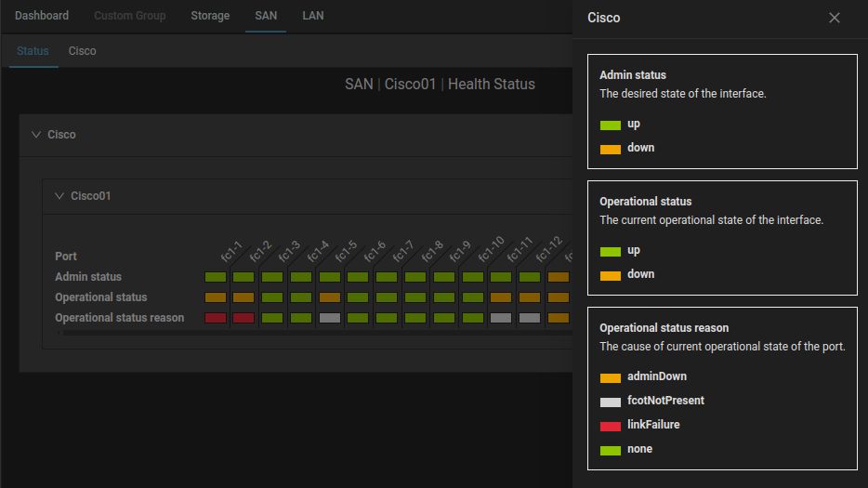Click fc1-12 green admin status indicator
Viewport: 868px width, 488px height.
click(x=530, y=277)
